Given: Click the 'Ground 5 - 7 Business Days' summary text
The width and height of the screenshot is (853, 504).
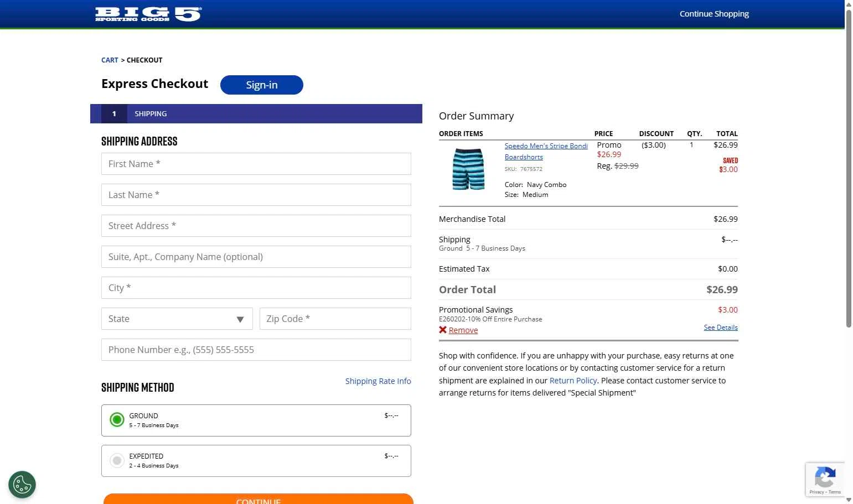Looking at the screenshot, I should click(482, 248).
